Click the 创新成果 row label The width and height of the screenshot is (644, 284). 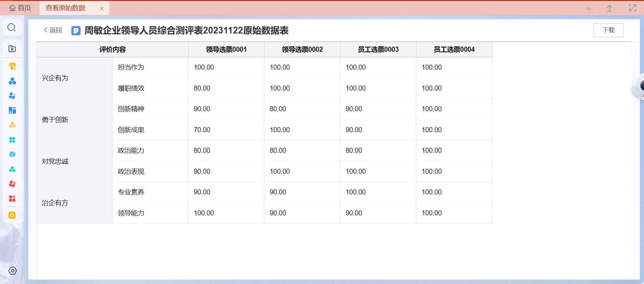coord(131,130)
